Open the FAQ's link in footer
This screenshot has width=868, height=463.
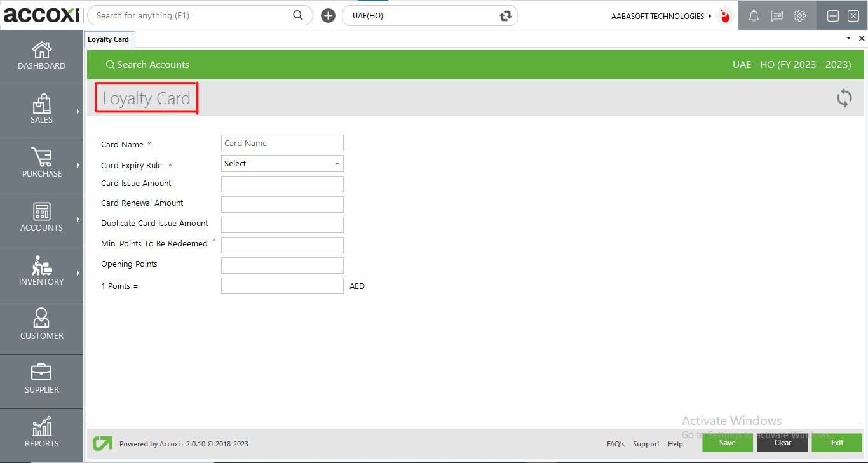pyautogui.click(x=615, y=444)
